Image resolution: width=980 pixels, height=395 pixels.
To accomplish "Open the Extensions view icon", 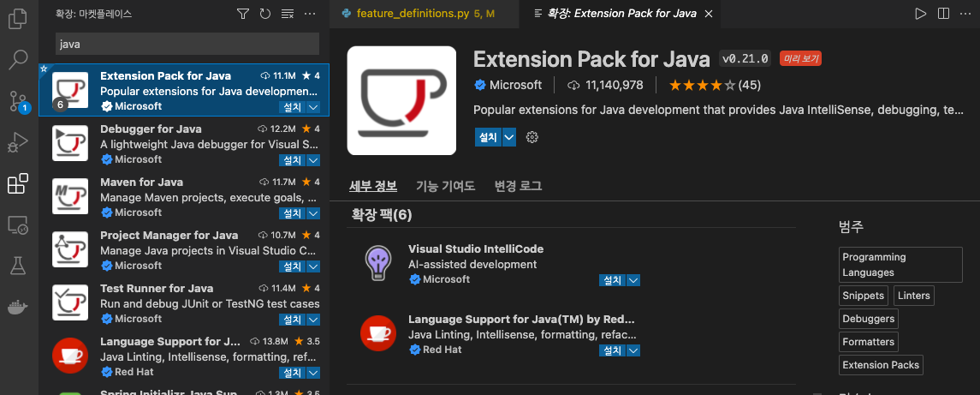I will (x=17, y=184).
